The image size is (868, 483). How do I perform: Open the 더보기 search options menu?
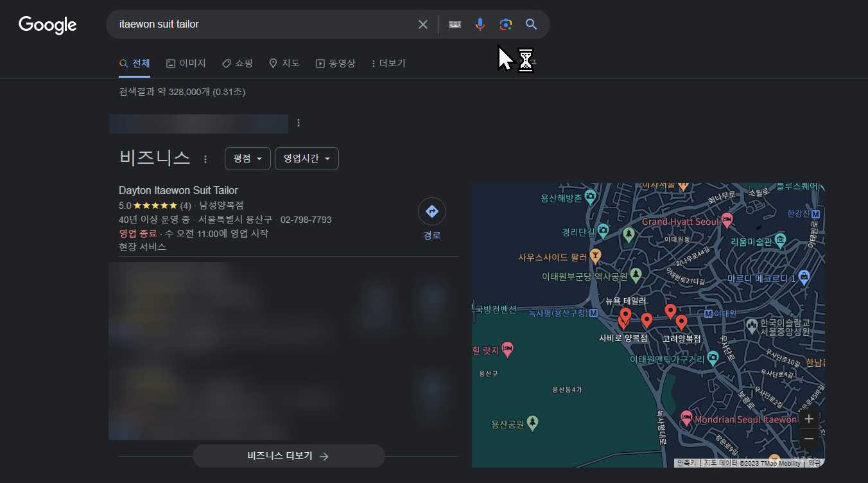coord(388,64)
